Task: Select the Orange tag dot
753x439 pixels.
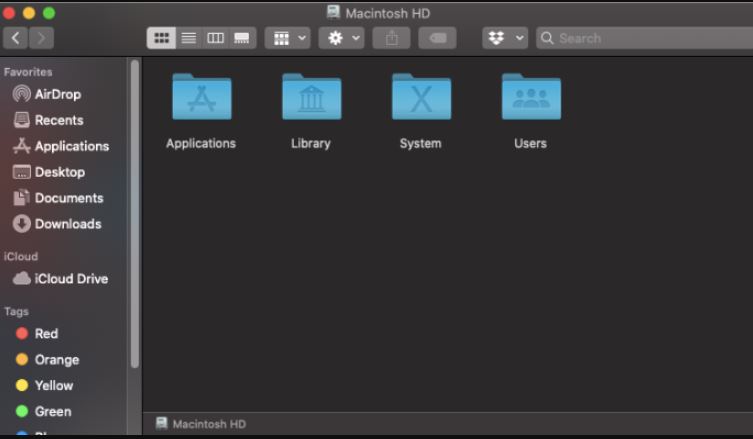Action: coord(22,359)
